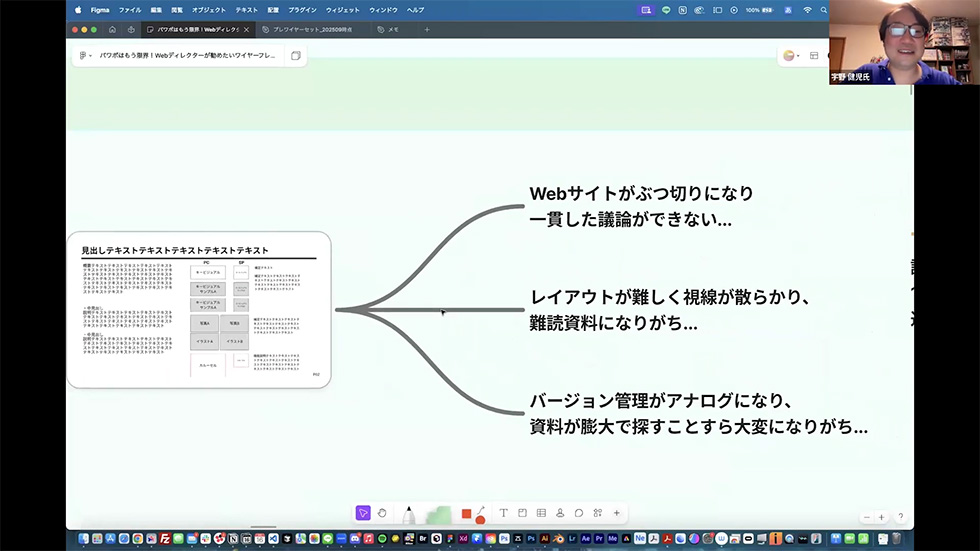Open the widgets and components tool
Viewport: 980px width, 551px height.
coord(598,513)
